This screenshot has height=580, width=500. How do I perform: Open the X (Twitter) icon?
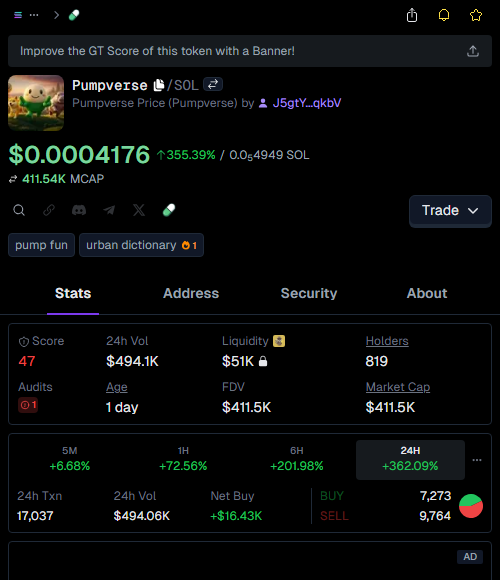point(139,210)
